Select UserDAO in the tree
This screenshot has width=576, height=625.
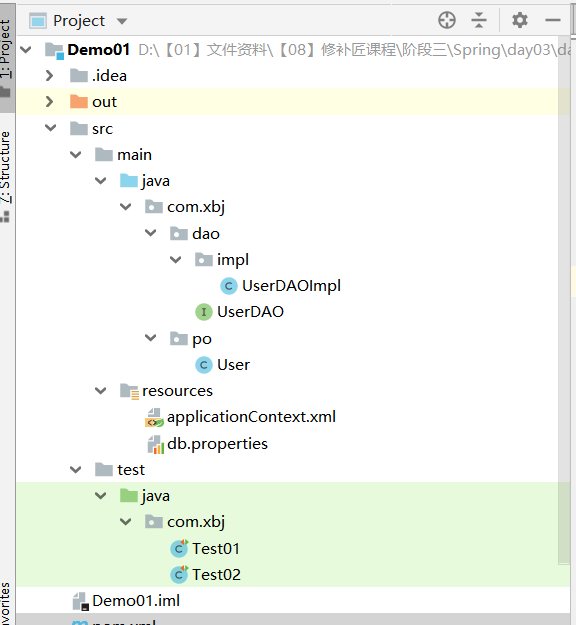tap(250, 312)
